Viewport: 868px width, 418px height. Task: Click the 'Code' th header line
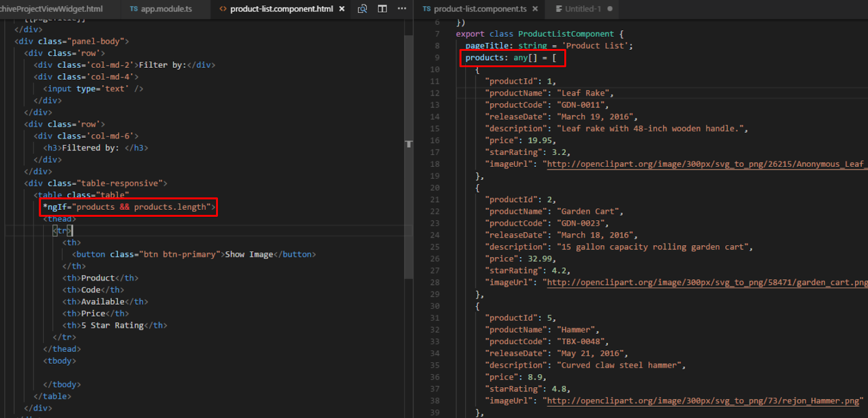click(93, 290)
